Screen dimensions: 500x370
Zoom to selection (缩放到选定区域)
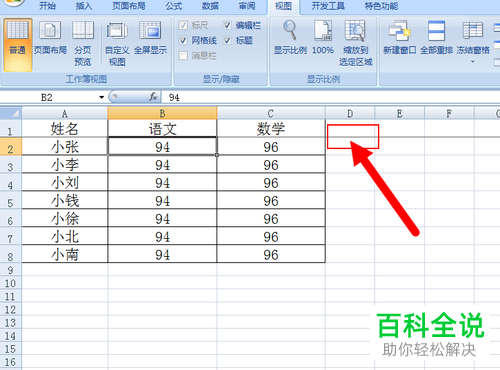click(355, 43)
